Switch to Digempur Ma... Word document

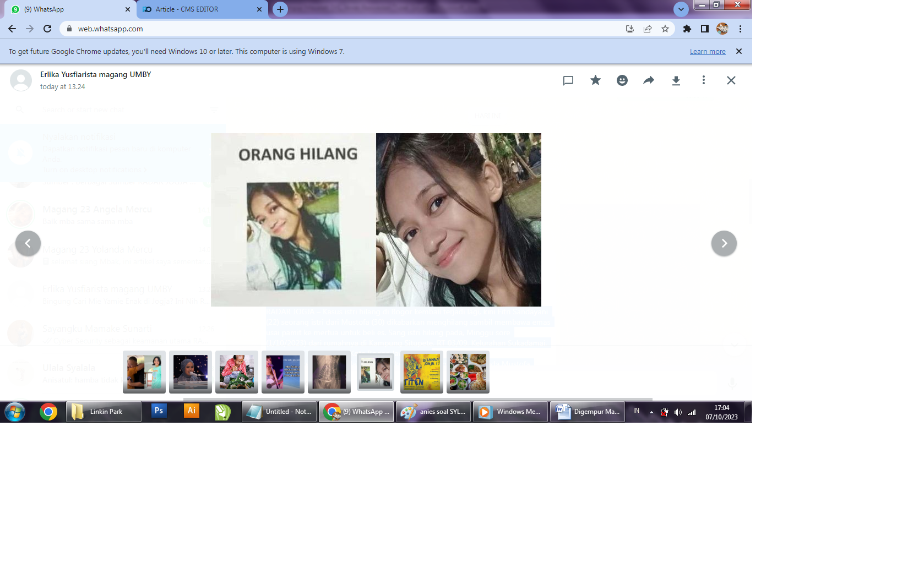pos(588,412)
